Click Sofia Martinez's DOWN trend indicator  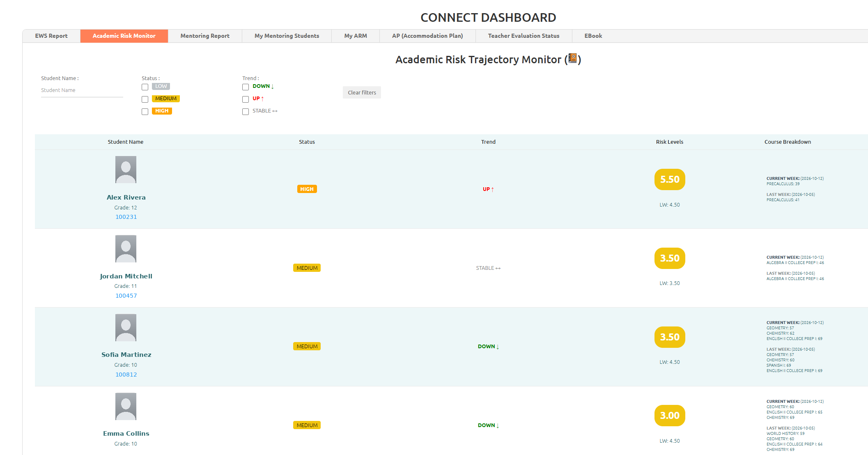[x=488, y=347]
